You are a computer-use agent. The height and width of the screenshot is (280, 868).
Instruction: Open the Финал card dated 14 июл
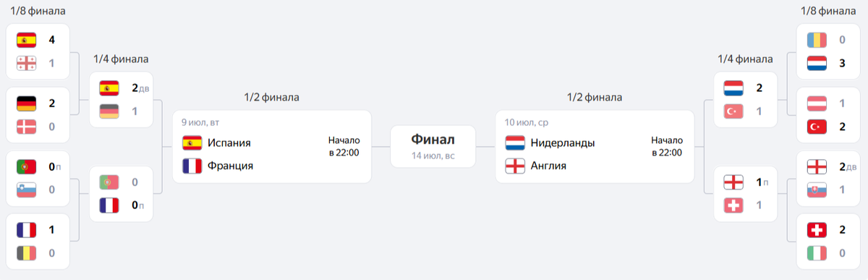(x=433, y=146)
